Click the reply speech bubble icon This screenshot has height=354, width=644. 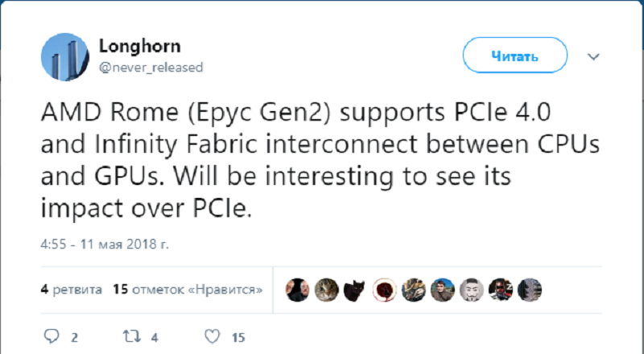coord(52,336)
